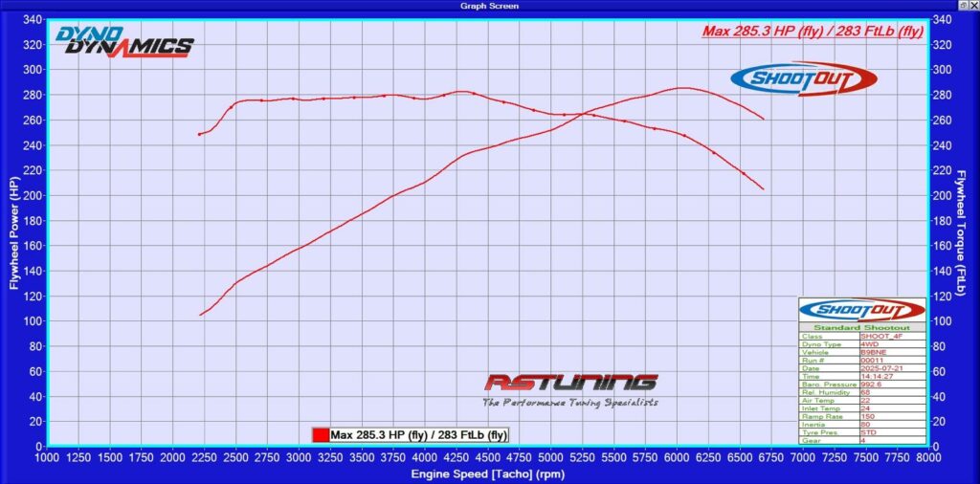This screenshot has width=980, height=484.
Task: Close the Graph Screen window
Action: tap(971, 6)
